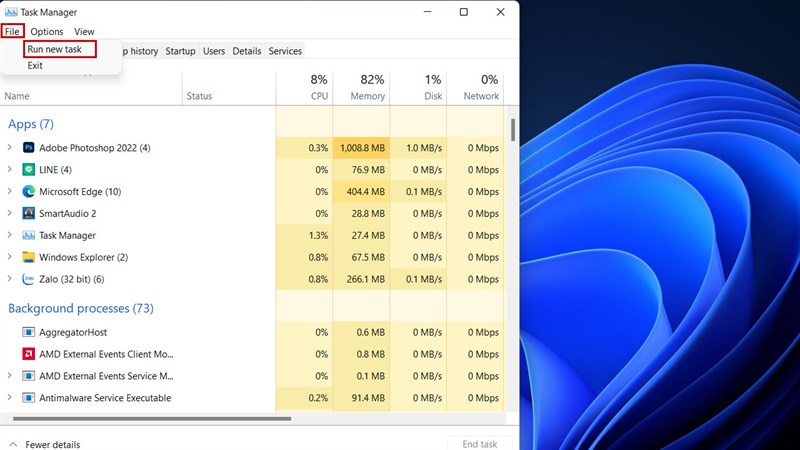Expand the LINE process group
This screenshot has width=800, height=450.
(x=10, y=169)
